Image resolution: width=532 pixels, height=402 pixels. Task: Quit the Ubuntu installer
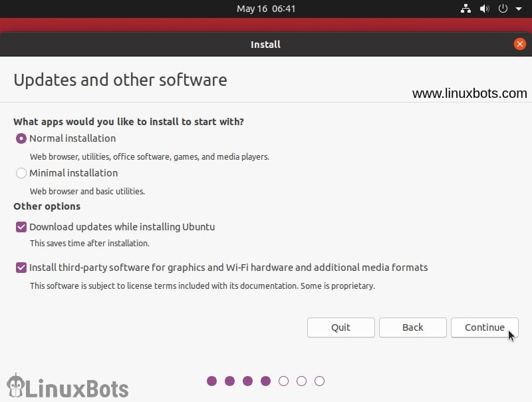pyautogui.click(x=340, y=327)
